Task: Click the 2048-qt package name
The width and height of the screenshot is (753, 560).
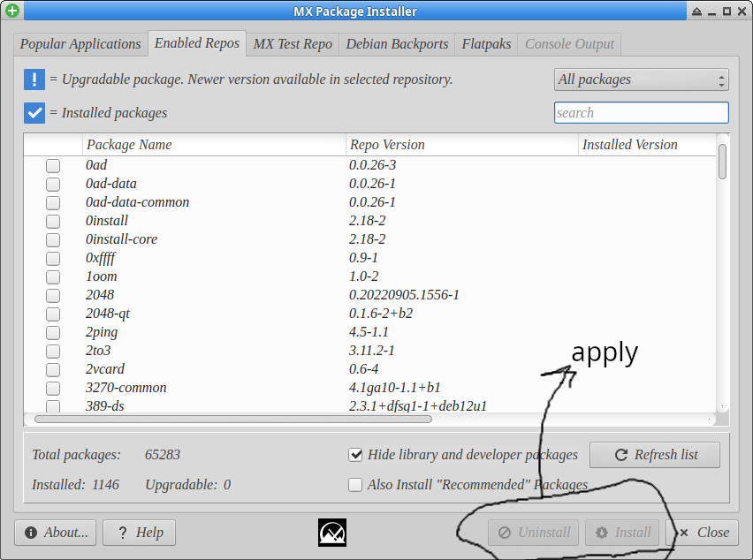Action: coord(108,314)
